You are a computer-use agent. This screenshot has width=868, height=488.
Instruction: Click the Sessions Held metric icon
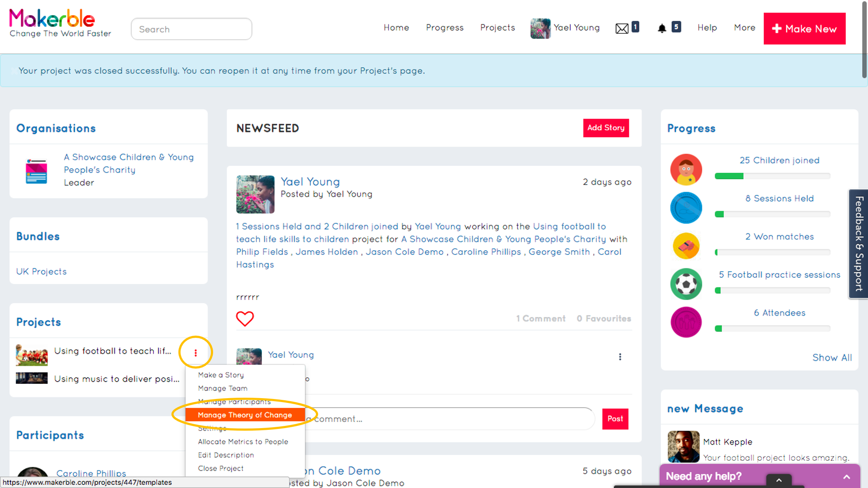(686, 208)
